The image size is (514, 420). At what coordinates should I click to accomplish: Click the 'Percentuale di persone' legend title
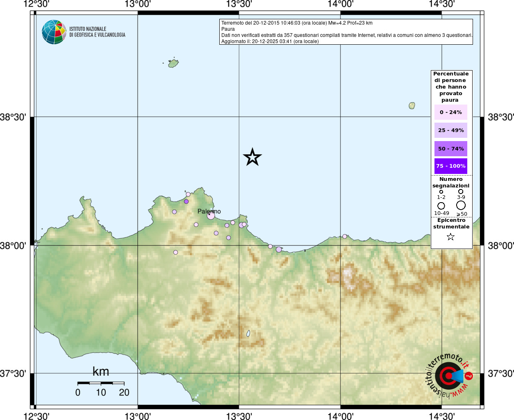click(x=451, y=87)
